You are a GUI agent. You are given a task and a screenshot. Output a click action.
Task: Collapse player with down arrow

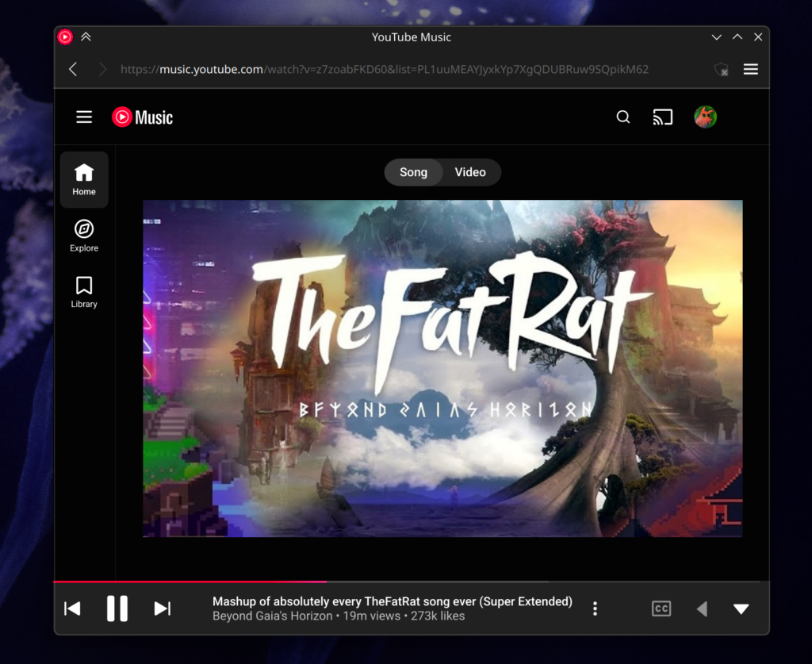point(741,609)
